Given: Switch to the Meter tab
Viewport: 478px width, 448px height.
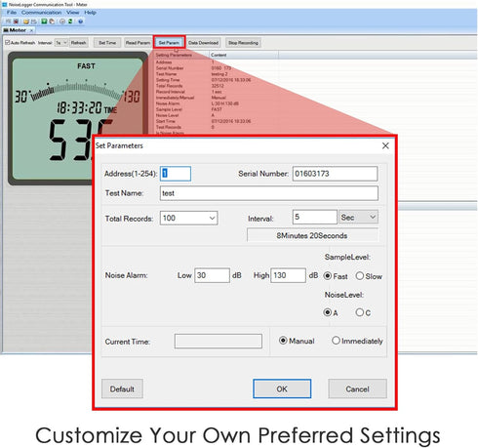Looking at the screenshot, I should point(18,30).
